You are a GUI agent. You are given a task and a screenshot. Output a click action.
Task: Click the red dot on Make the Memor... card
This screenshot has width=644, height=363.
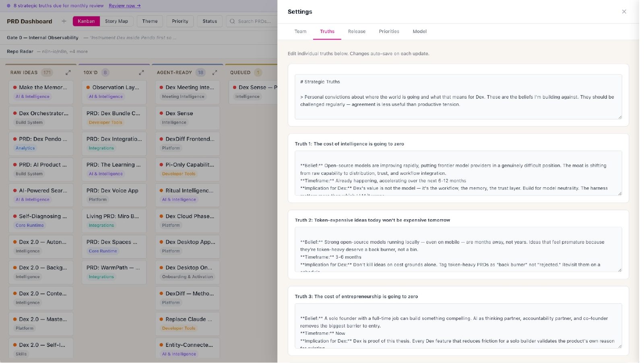click(15, 87)
